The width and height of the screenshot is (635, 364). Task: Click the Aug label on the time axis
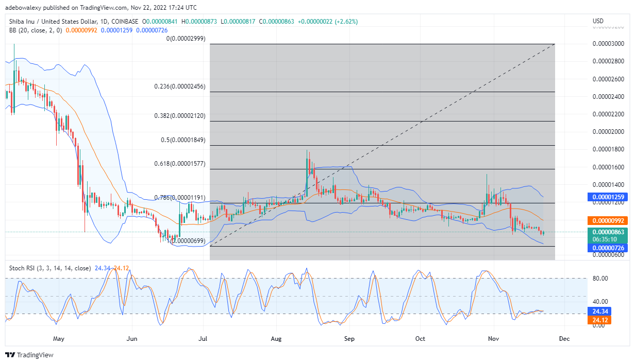[276, 339]
